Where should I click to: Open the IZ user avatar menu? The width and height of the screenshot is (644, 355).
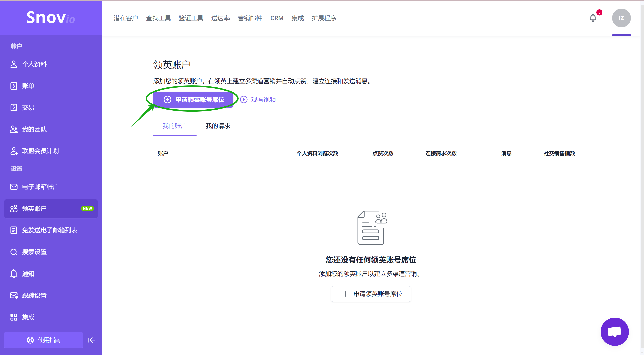tap(621, 18)
